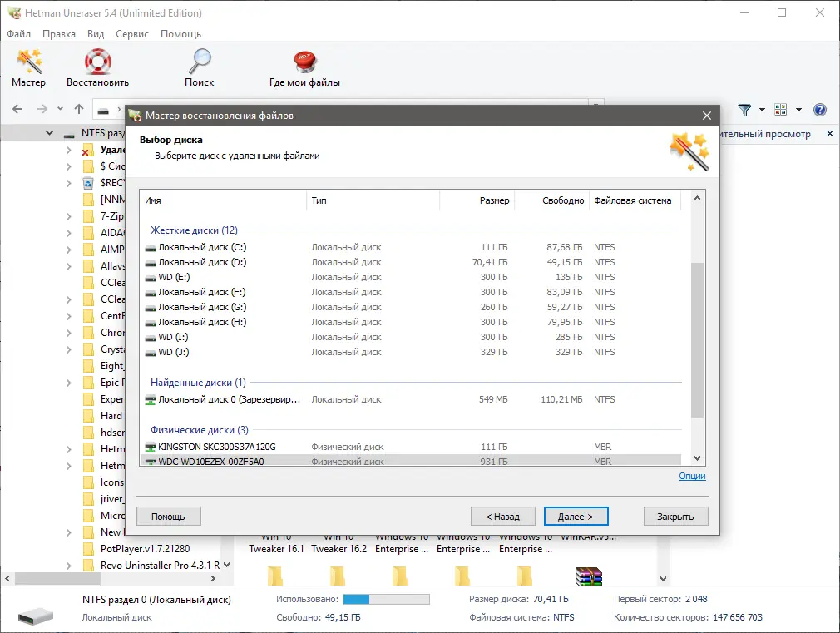
Task: Close the recovery wizard dialog
Action: point(707,116)
